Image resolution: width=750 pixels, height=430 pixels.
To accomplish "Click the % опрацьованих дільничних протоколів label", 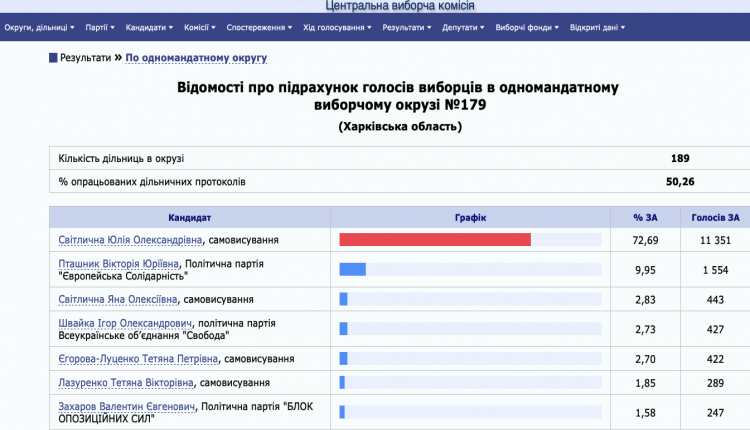I will click(152, 182).
